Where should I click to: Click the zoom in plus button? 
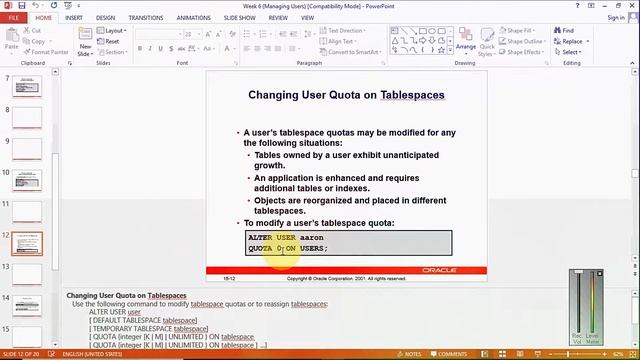pos(604,354)
